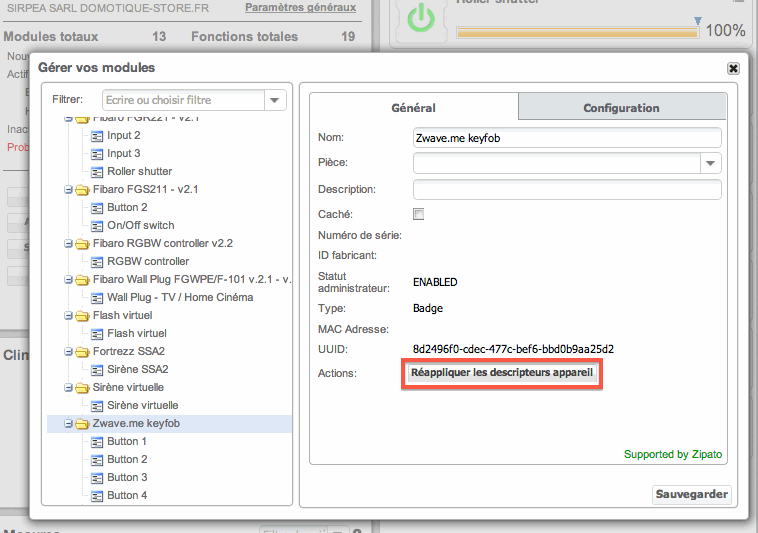Click the Roller shutter endpoint icon in tree

coord(97,172)
